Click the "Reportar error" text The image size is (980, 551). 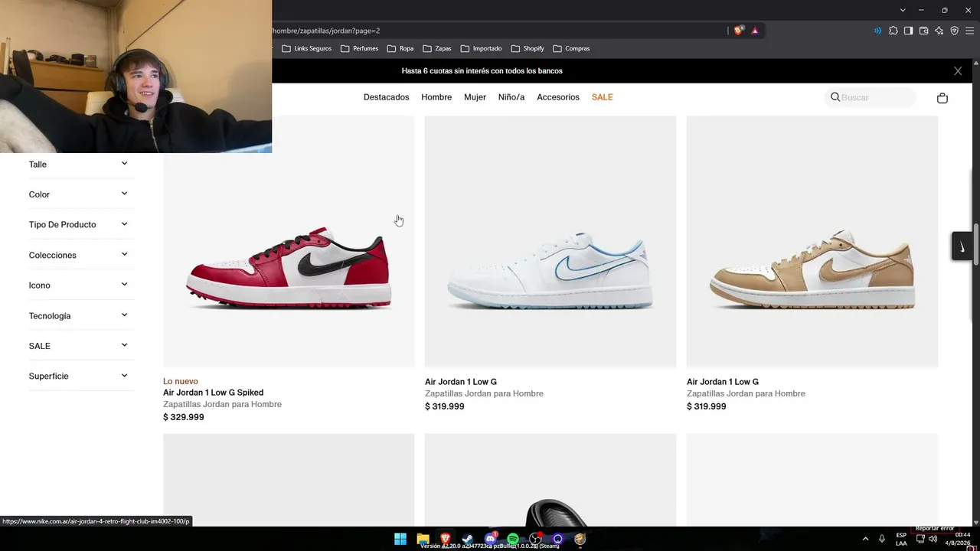pos(935,528)
